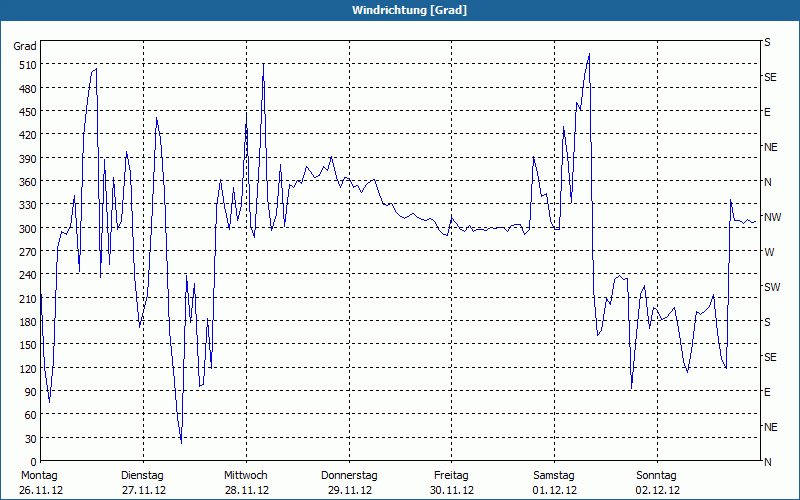Click the 360 tick label
Screen dimensions: 800x500
[x=28, y=182]
